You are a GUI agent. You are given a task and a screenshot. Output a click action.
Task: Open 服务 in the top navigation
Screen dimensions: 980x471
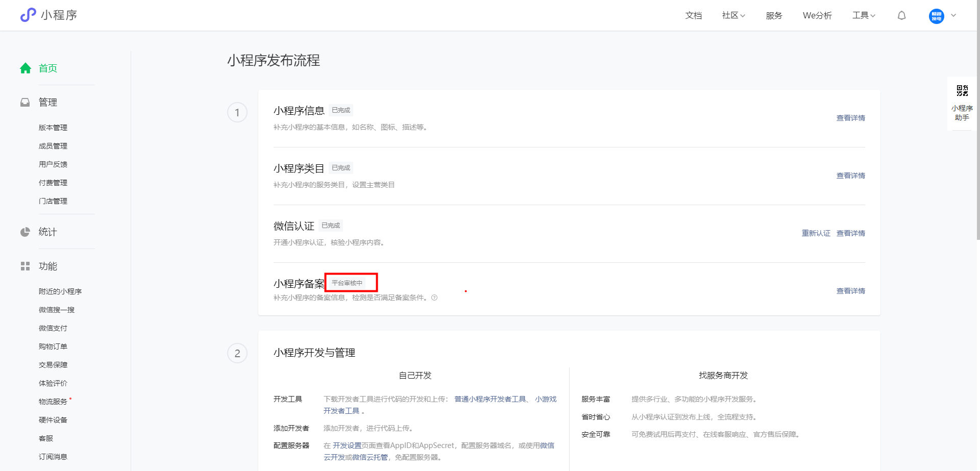pyautogui.click(x=774, y=16)
